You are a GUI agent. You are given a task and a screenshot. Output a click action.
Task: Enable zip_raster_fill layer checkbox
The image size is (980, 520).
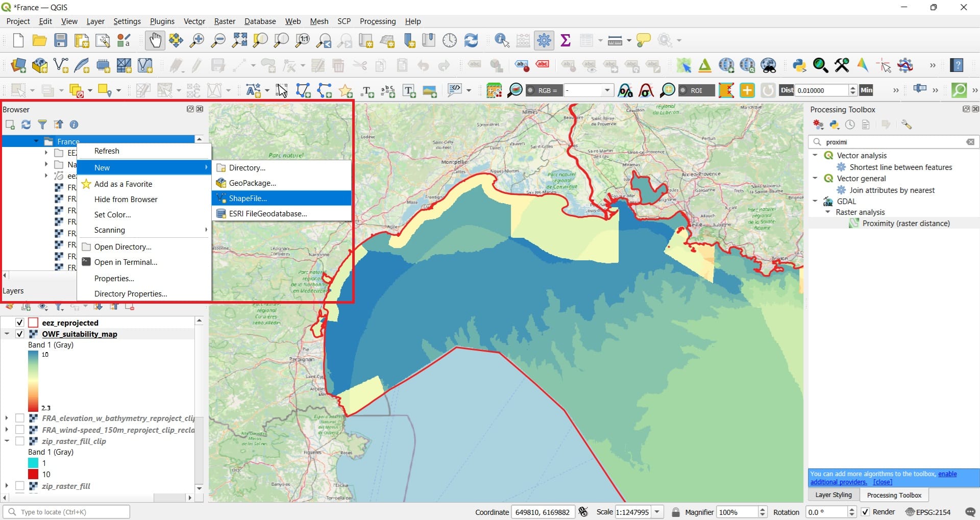pos(19,486)
